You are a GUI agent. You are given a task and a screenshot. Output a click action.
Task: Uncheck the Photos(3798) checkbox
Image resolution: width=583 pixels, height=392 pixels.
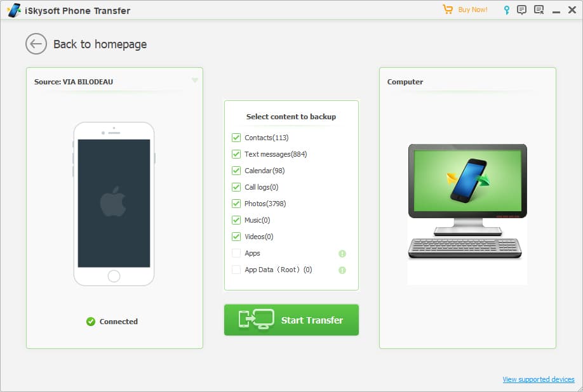[236, 204]
